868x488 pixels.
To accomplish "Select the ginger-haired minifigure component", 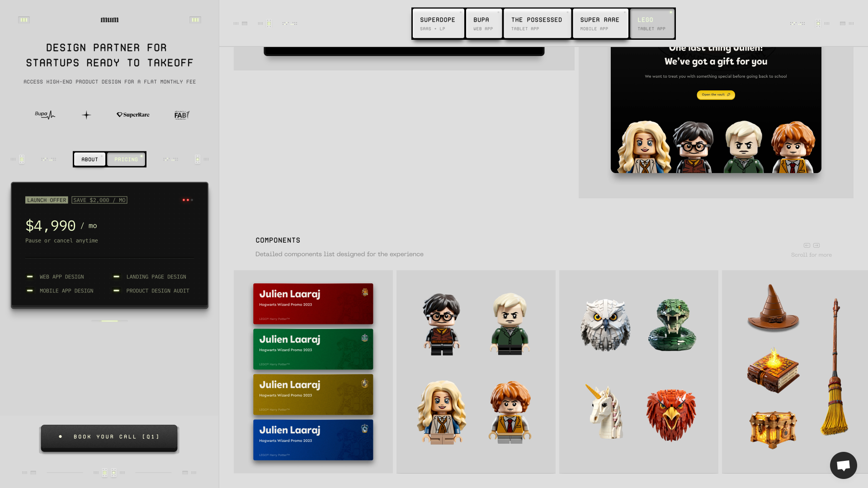I will click(510, 412).
